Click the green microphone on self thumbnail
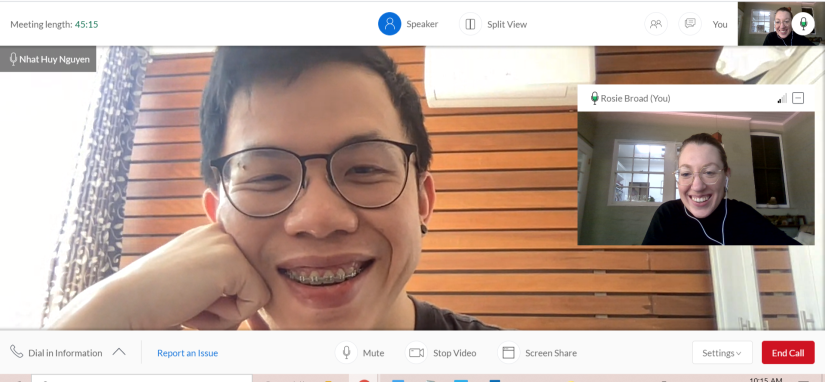 coord(803,23)
